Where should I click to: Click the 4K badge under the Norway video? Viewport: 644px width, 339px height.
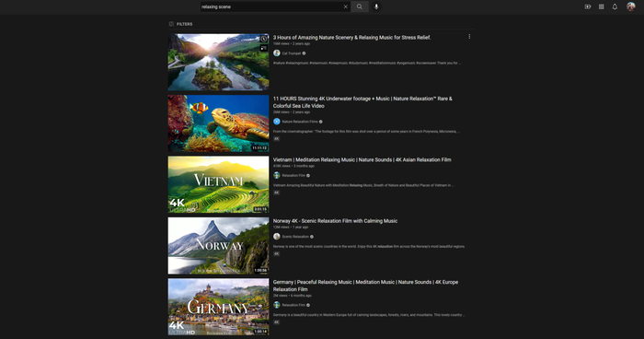pos(276,254)
